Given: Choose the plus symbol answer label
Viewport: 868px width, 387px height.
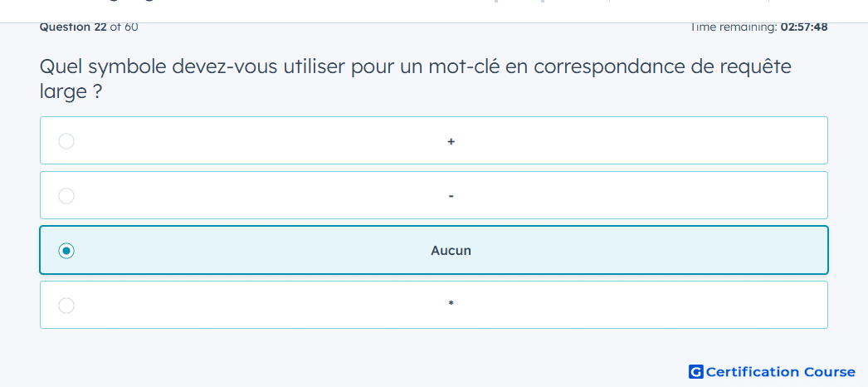Looking at the screenshot, I should pyautogui.click(x=451, y=142).
